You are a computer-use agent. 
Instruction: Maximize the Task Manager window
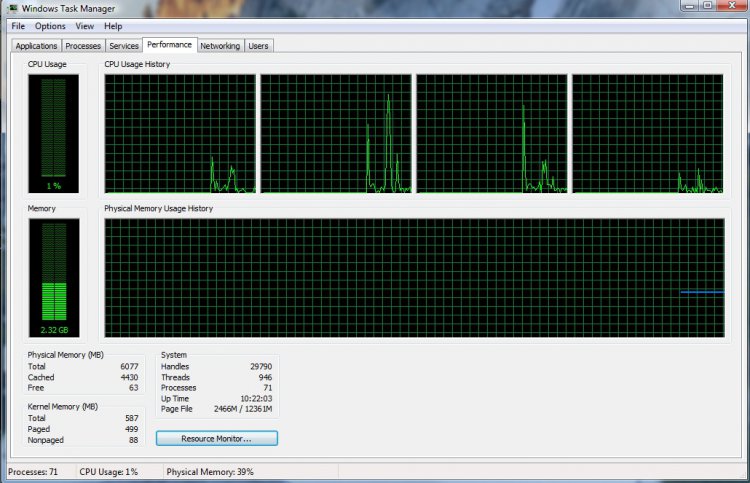(708, 6)
